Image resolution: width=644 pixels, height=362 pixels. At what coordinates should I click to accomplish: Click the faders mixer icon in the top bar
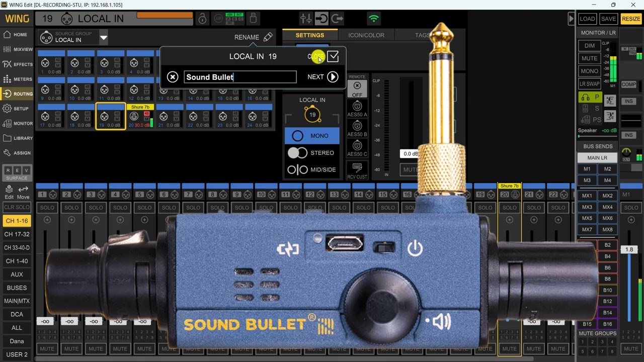pos(305,19)
